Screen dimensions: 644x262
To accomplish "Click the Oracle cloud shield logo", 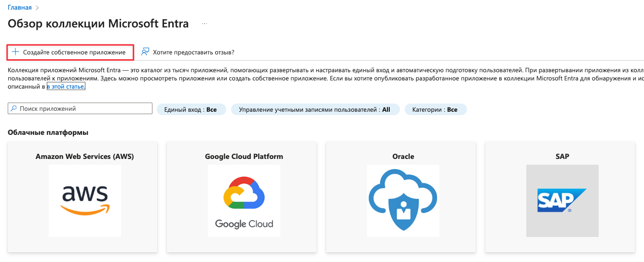I will point(403,200).
